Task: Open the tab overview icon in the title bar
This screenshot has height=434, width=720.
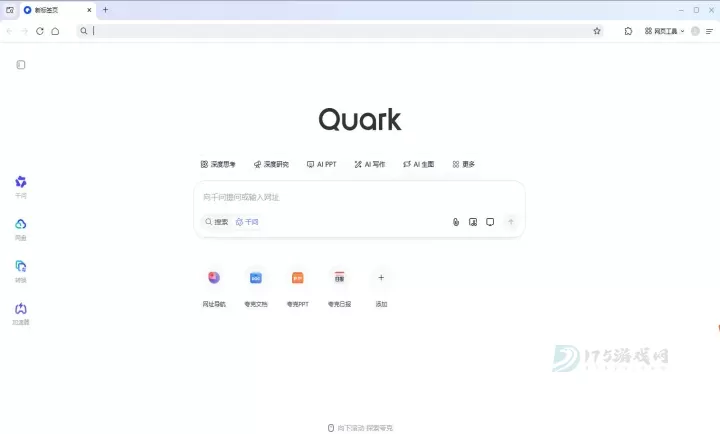Action: point(10,10)
